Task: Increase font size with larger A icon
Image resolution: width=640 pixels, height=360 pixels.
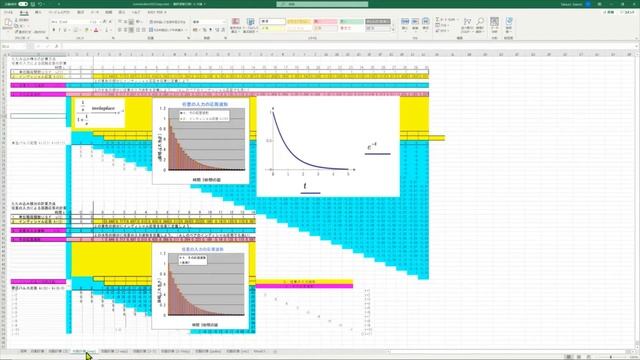Action: 104,21
